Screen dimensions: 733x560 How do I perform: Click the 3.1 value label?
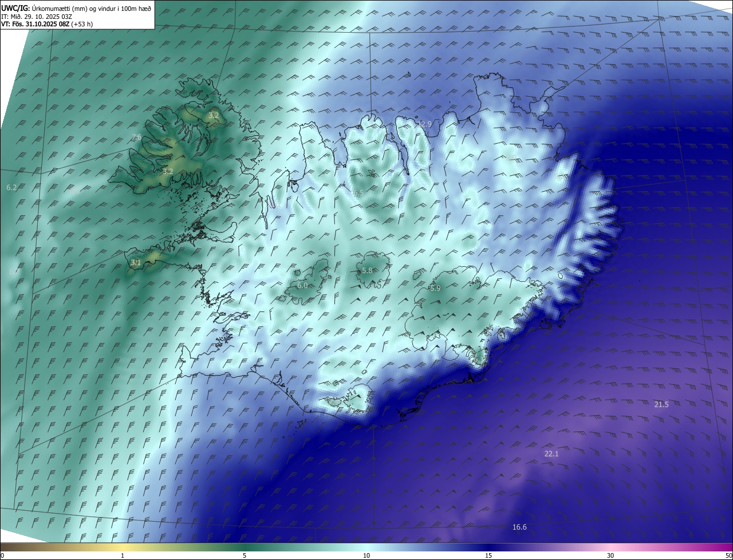[x=136, y=262]
